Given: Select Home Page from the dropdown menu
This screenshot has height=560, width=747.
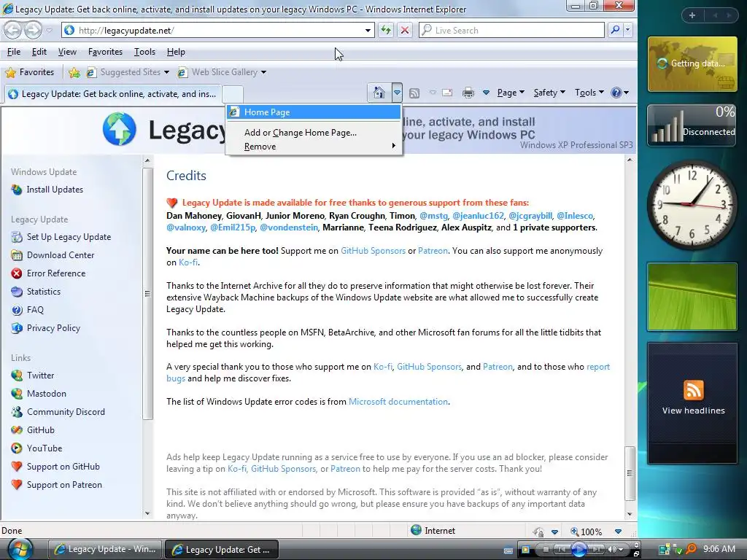Looking at the screenshot, I should (314, 112).
